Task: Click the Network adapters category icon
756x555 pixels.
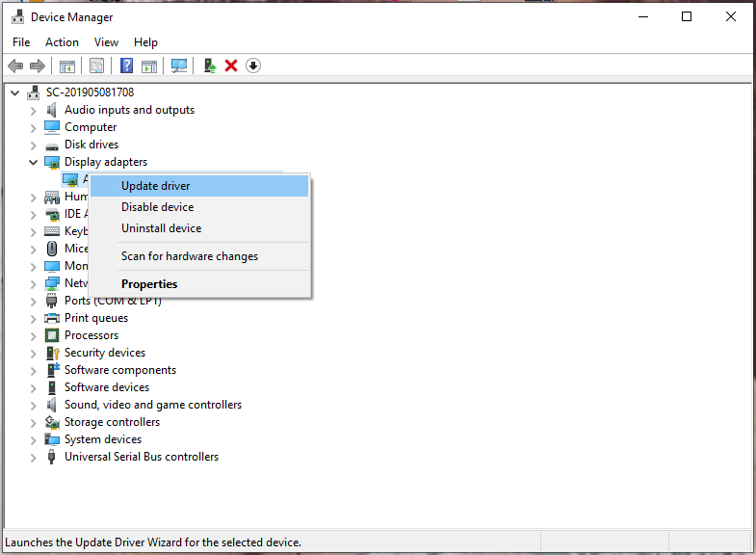Action: (52, 283)
